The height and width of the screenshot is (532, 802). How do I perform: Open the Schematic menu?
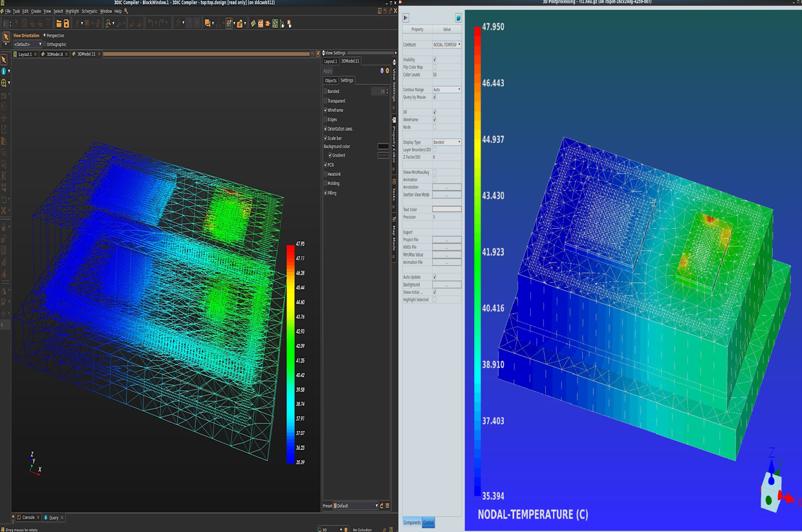pos(89,11)
